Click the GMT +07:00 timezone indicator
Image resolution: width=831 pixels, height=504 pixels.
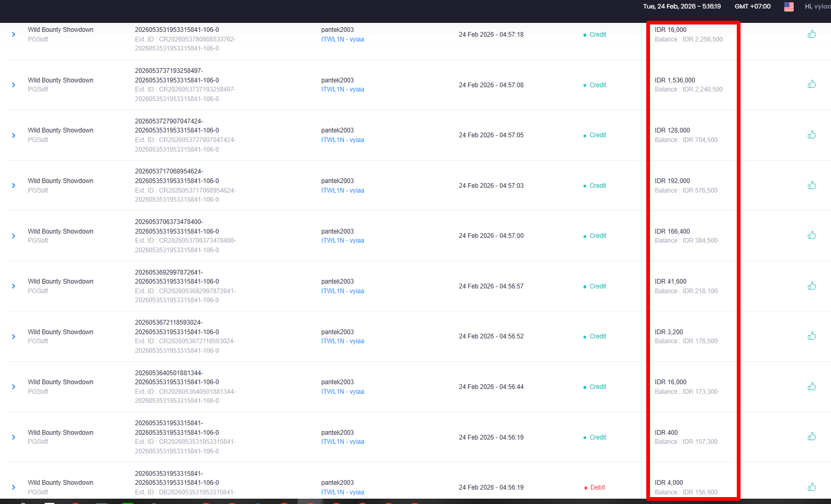coord(753,6)
